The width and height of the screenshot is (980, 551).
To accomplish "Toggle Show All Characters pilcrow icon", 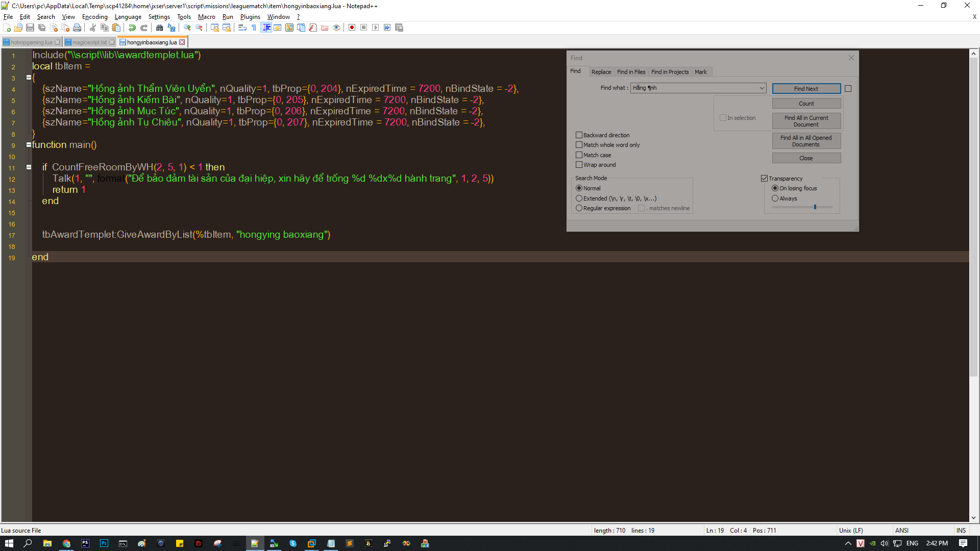I will 254,28.
